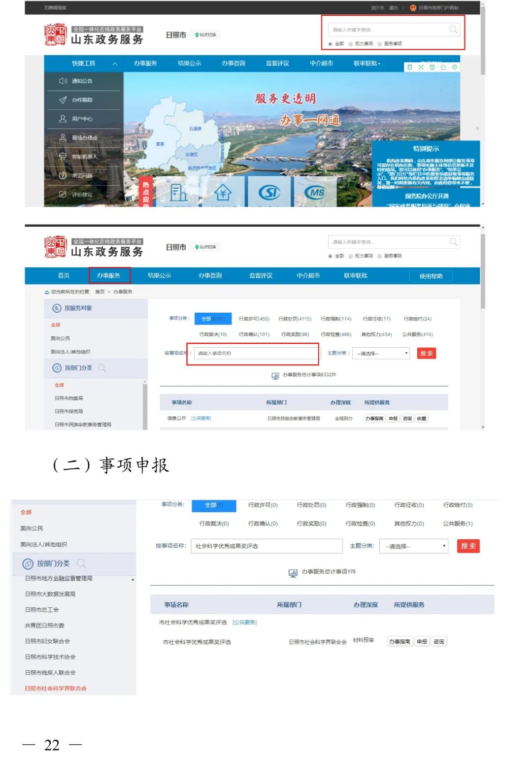Click 按服务对象 list icon in middle screenshot

point(57,308)
